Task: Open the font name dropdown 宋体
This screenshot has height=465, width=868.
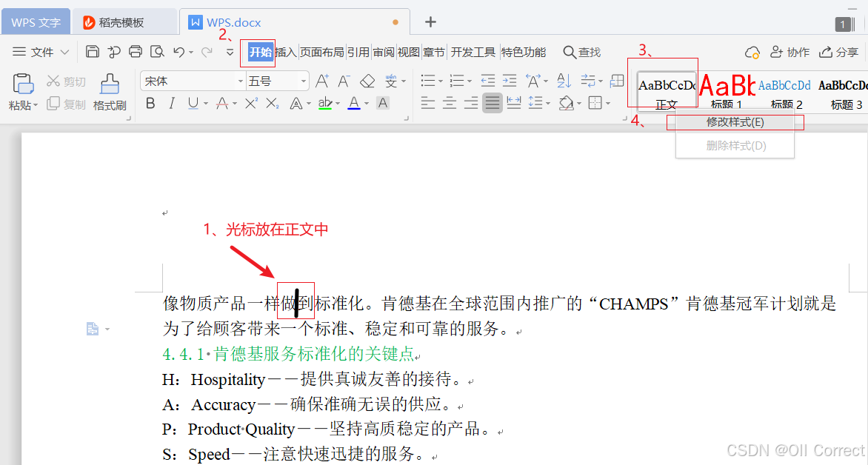Action: click(x=240, y=81)
